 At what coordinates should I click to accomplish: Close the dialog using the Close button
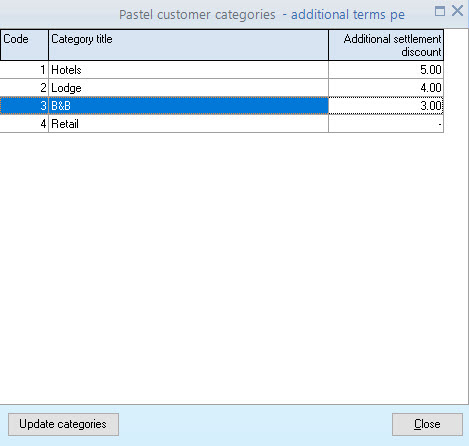pos(427,424)
